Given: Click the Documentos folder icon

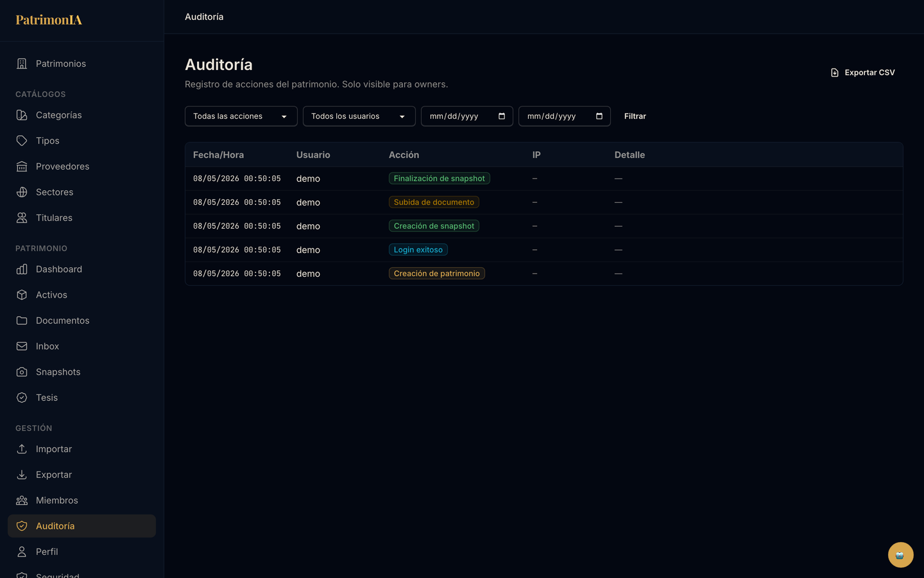Looking at the screenshot, I should (22, 320).
